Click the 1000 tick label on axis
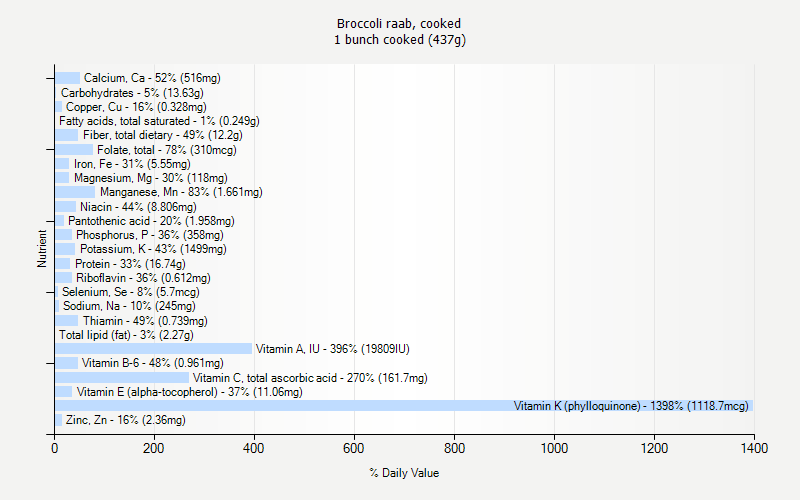This screenshot has width=800, height=500. (554, 448)
